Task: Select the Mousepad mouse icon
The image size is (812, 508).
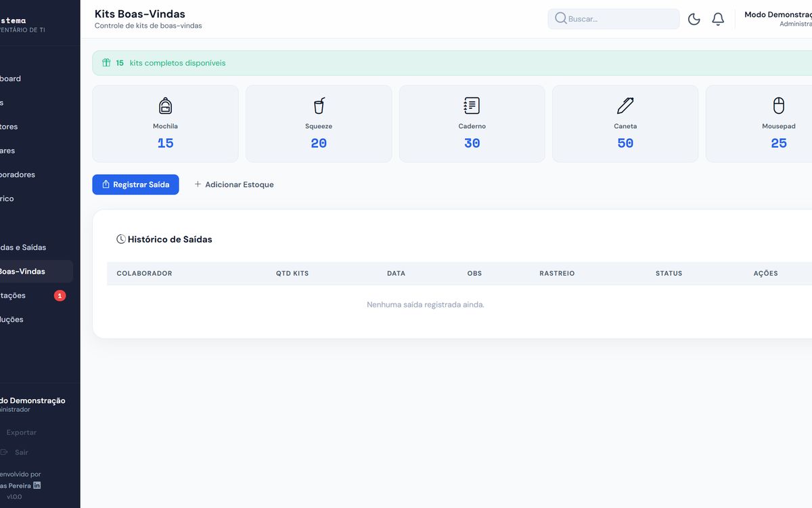Action: point(779,106)
